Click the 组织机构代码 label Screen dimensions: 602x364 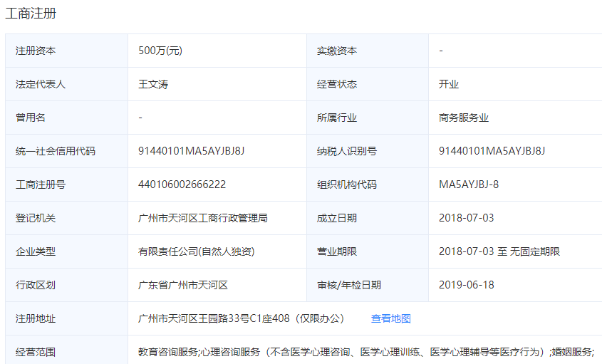[x=347, y=184]
